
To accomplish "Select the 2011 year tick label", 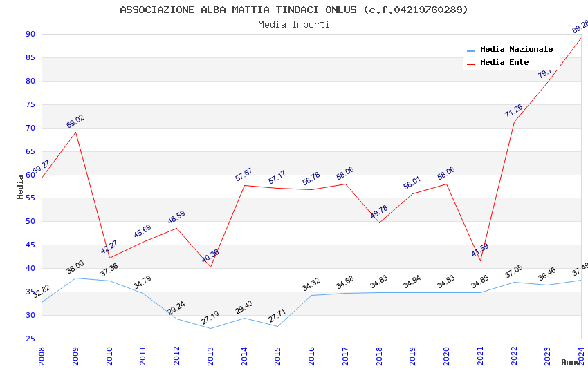I will click(143, 356).
